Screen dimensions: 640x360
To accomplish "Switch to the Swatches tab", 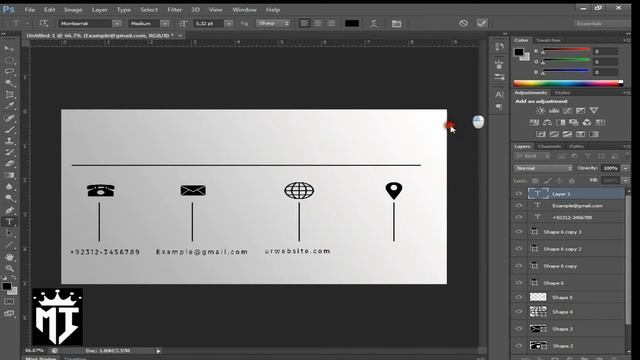I will click(548, 40).
